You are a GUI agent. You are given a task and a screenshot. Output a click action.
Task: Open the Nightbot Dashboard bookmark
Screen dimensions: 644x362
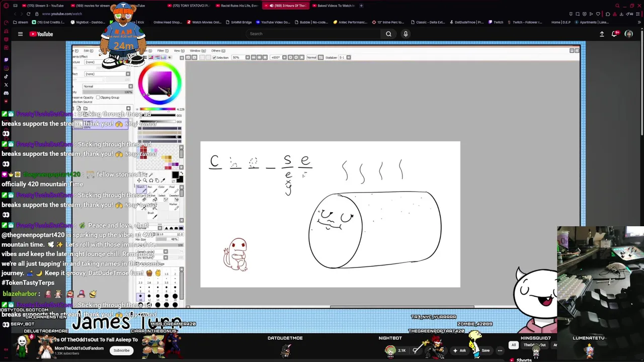point(88,22)
